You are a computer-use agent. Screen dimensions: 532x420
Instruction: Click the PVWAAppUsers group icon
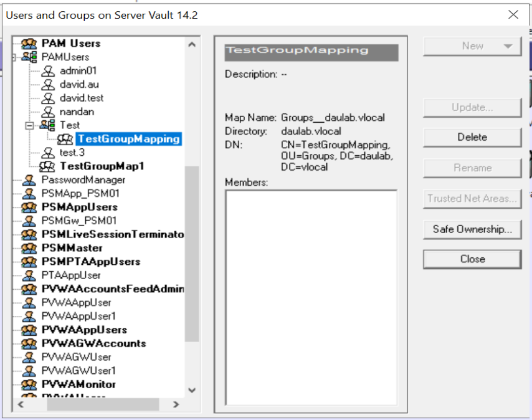click(29, 330)
